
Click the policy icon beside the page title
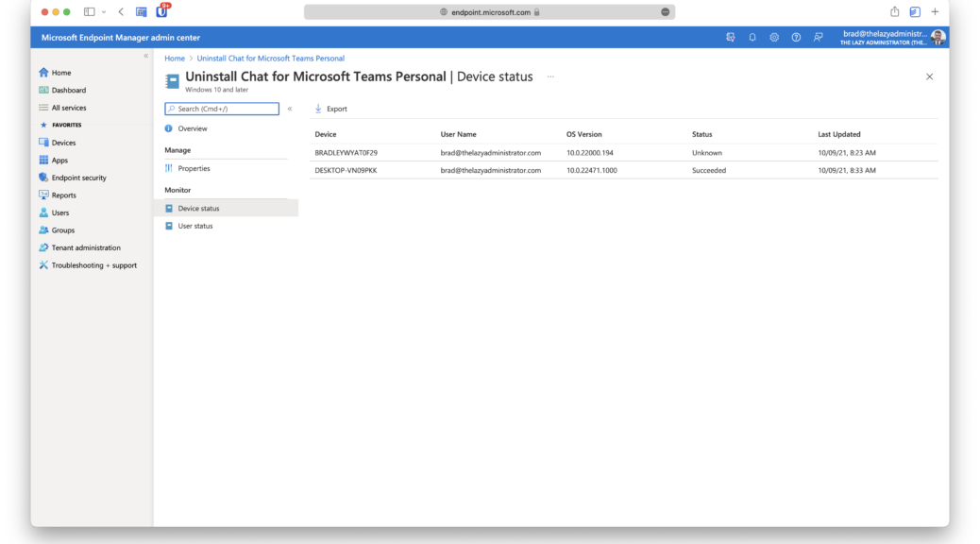(172, 81)
